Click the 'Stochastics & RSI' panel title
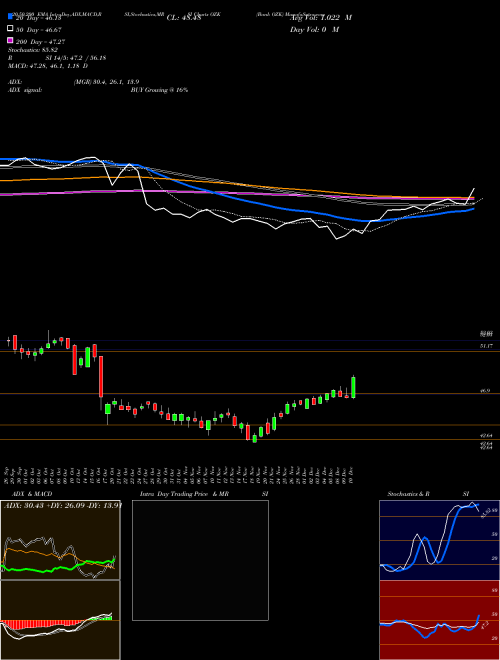This screenshot has height=660, width=500. pos(428,494)
